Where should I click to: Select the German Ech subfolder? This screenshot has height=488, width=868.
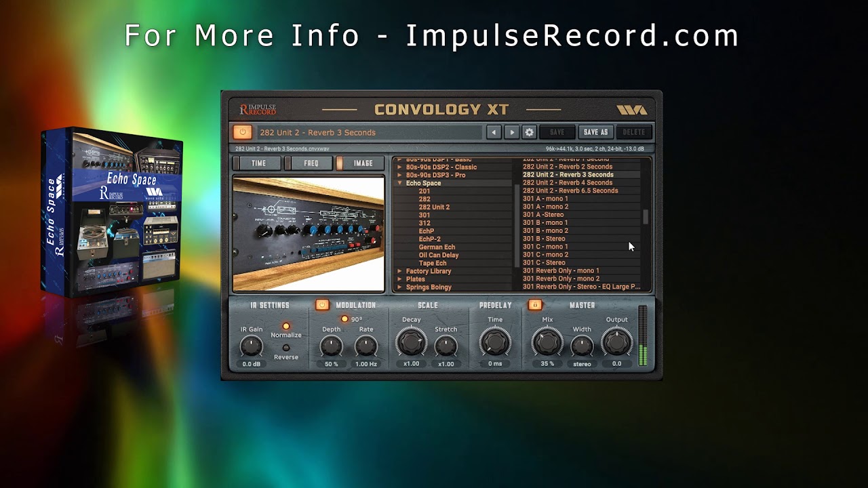[x=437, y=247]
